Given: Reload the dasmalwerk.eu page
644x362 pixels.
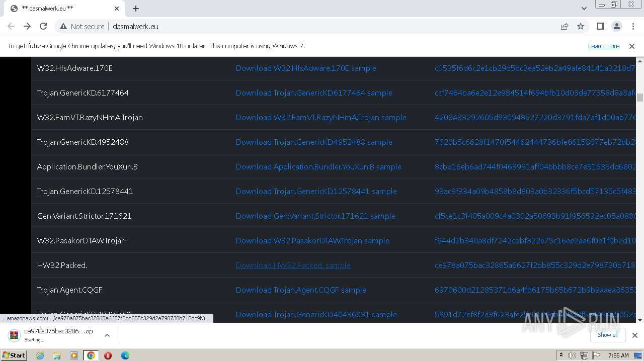Looking at the screenshot, I should (43, 26).
